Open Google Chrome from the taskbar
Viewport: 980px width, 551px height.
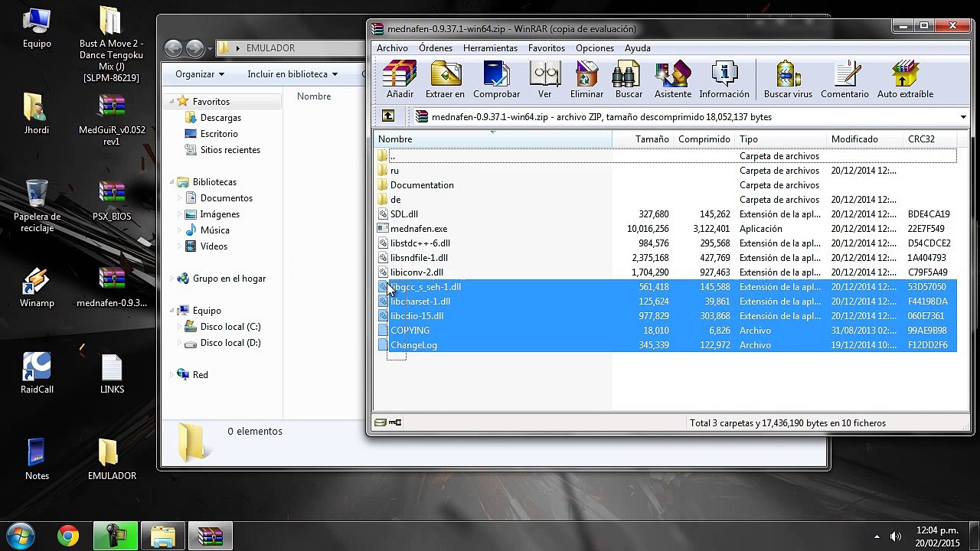[x=68, y=536]
